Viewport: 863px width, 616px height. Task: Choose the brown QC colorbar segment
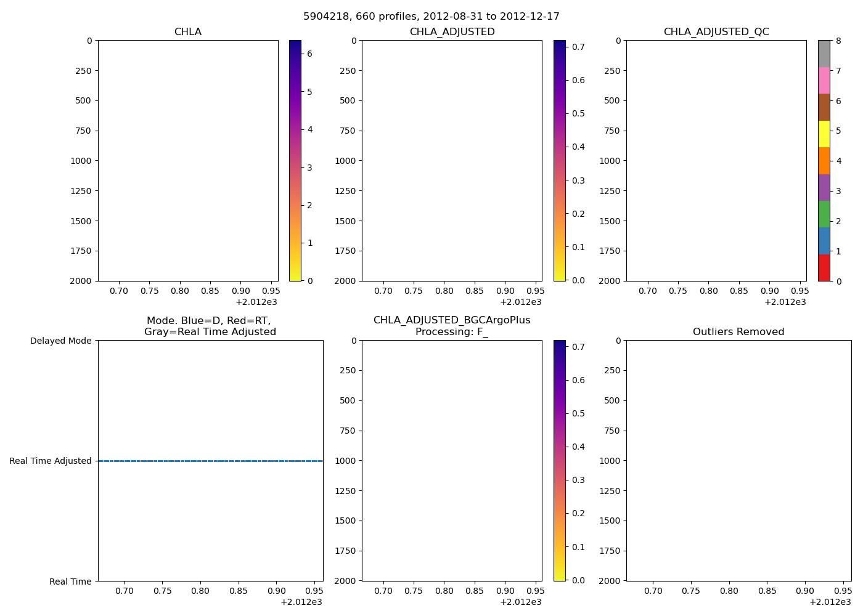tap(824, 107)
